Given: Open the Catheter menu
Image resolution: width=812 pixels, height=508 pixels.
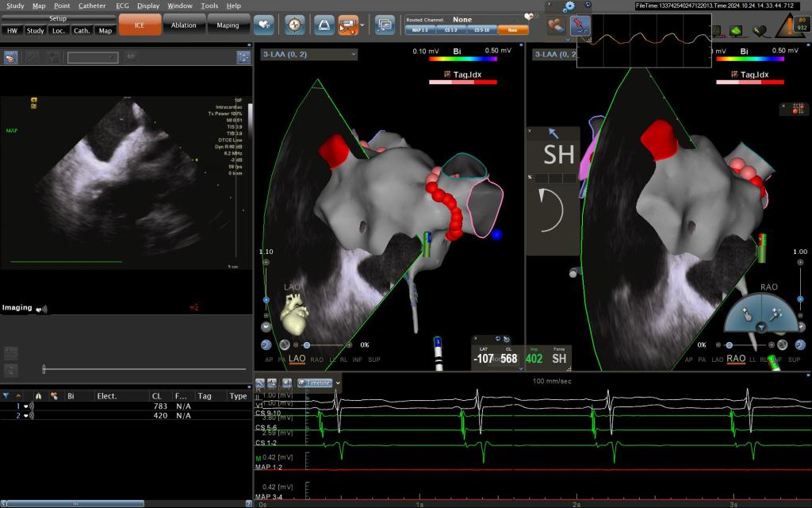Looking at the screenshot, I should (x=92, y=6).
